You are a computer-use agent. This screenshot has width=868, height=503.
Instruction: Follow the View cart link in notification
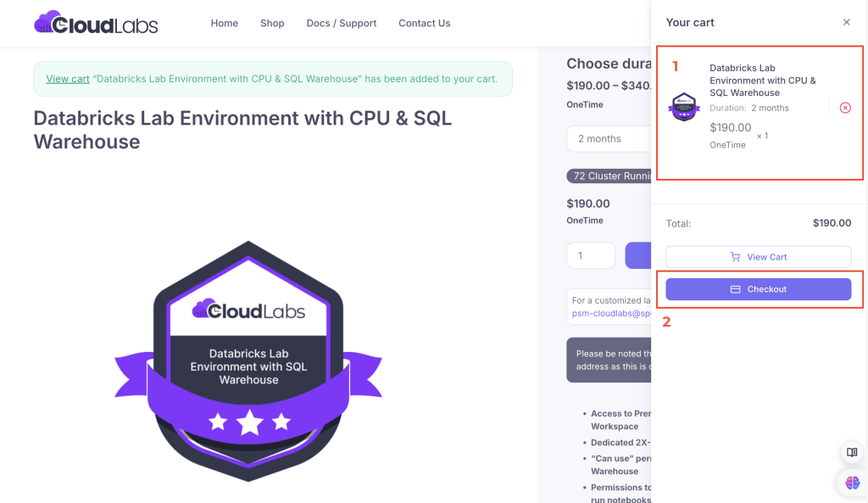click(x=68, y=79)
